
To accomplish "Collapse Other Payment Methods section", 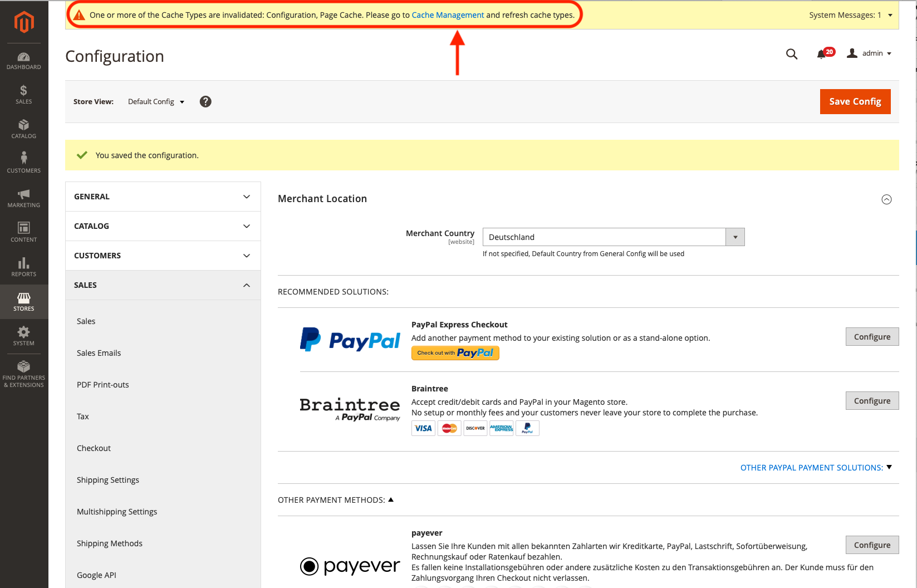I will tap(336, 500).
